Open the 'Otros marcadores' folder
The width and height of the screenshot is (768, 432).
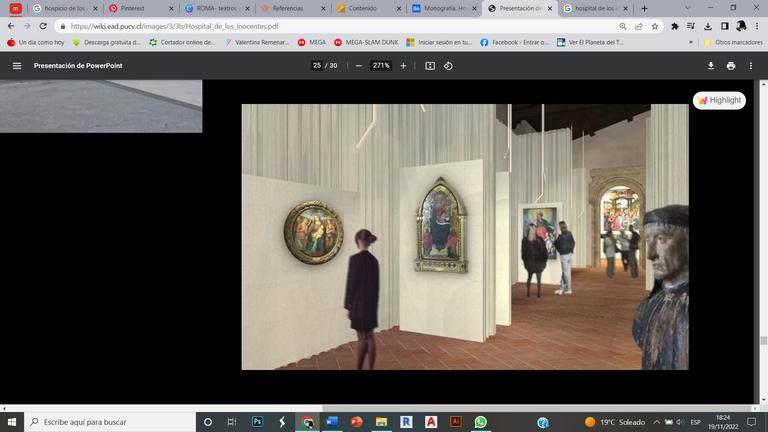[x=733, y=43]
